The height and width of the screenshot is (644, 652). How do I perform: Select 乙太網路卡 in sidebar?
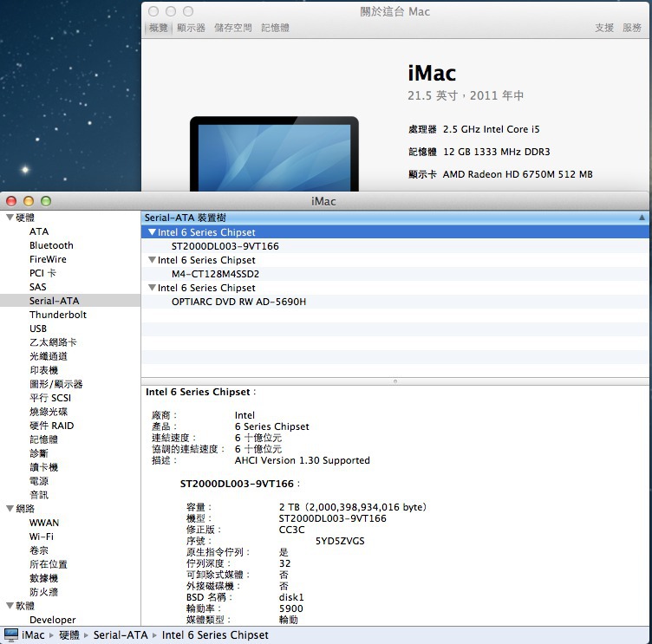point(53,342)
